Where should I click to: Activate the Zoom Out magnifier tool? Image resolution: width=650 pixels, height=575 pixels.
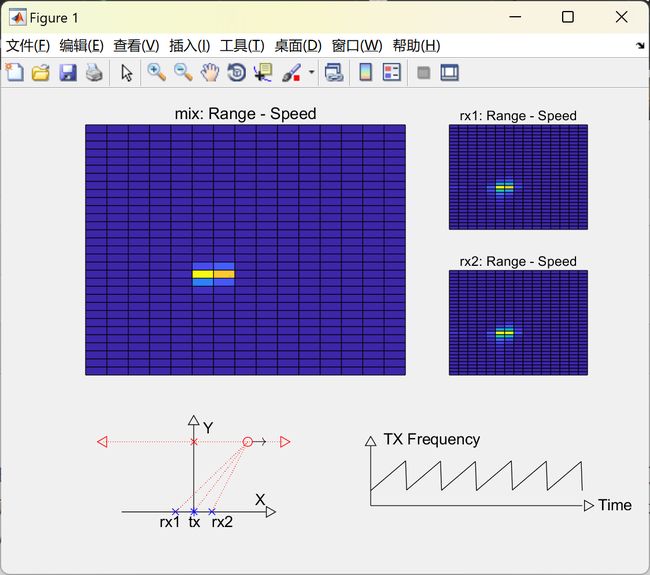[183, 73]
